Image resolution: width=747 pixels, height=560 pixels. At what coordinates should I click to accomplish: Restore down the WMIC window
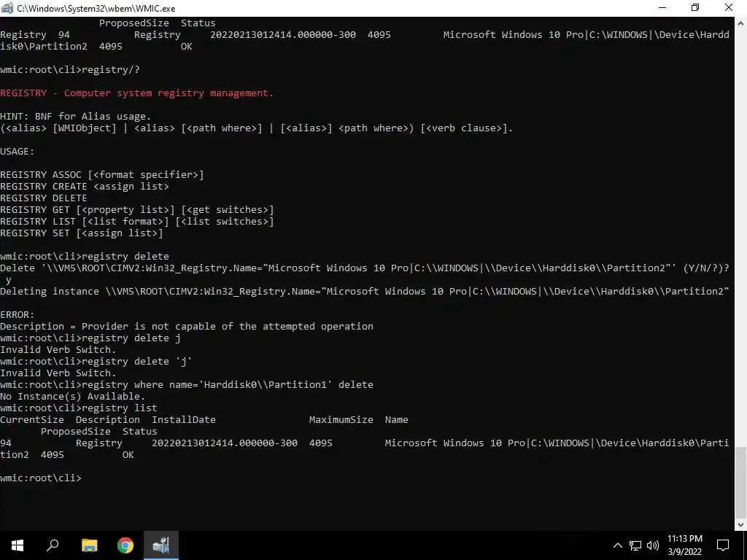pyautogui.click(x=695, y=8)
